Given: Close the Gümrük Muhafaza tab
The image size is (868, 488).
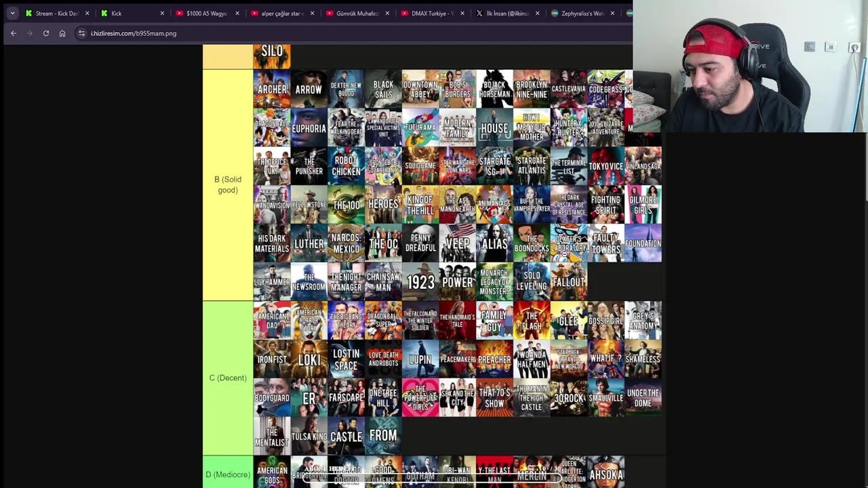Looking at the screenshot, I should [387, 13].
